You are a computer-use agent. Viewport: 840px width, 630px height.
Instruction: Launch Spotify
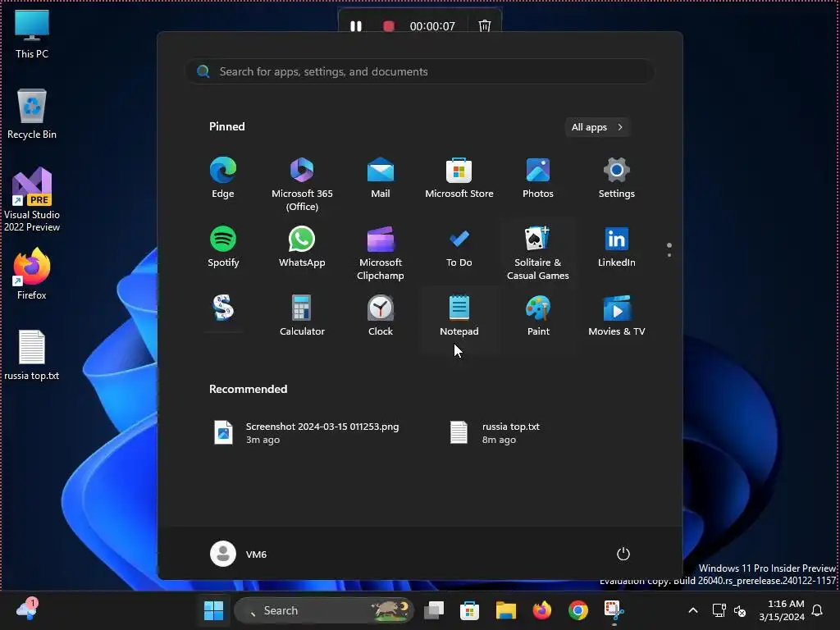[223, 247]
